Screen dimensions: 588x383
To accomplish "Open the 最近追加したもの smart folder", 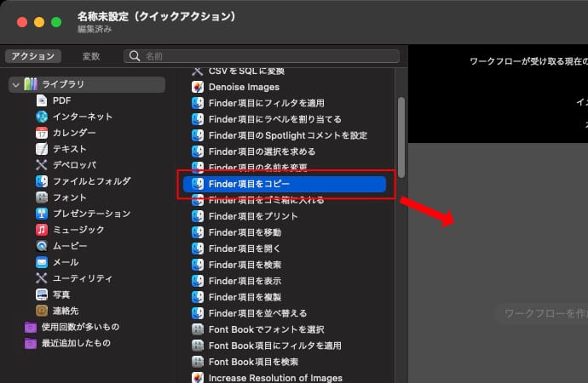I will click(x=75, y=343).
